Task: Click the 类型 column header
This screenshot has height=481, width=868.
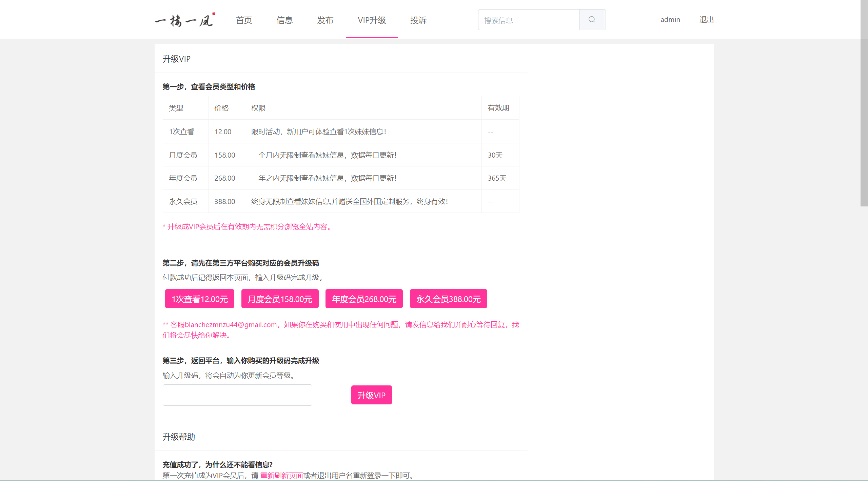Action: pyautogui.click(x=185, y=108)
